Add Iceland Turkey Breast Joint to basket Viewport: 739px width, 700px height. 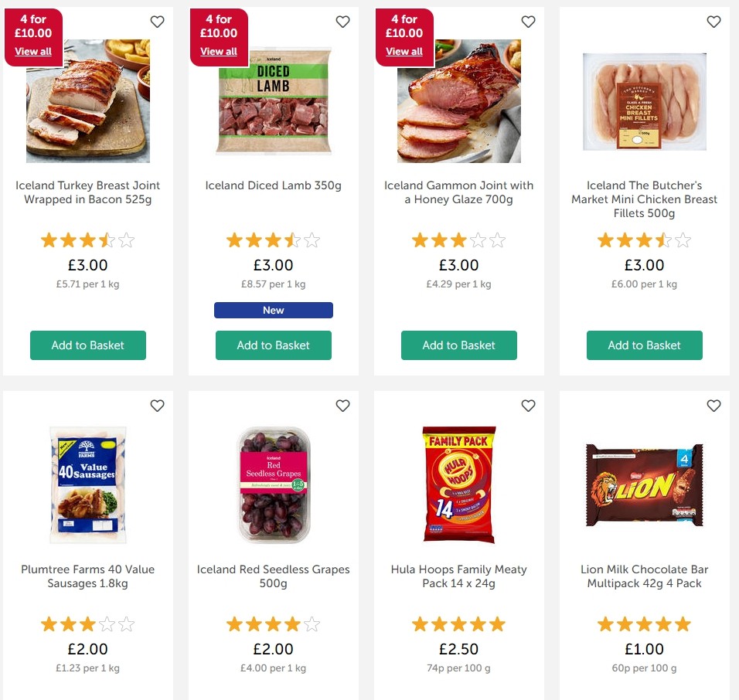pos(87,345)
